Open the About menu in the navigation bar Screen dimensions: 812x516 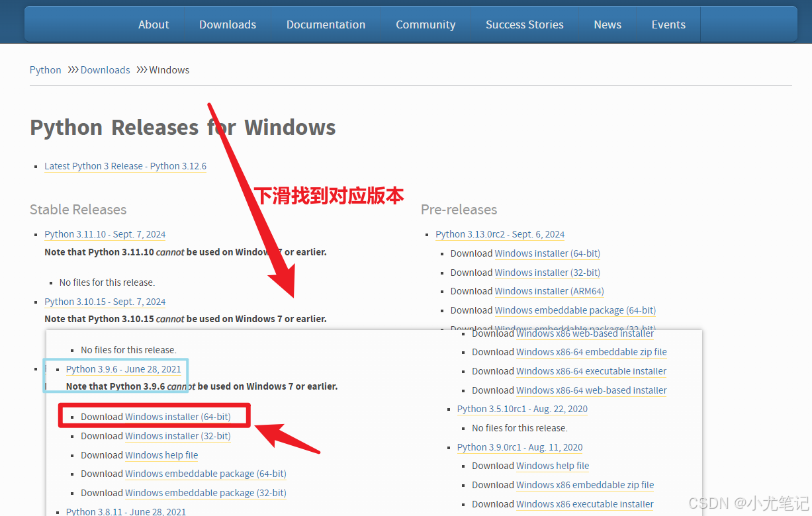coord(154,24)
